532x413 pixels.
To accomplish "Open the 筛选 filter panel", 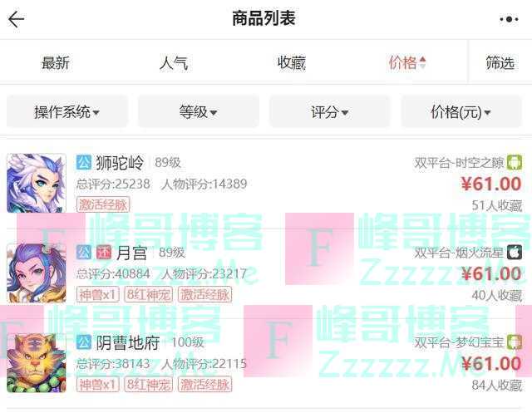I will coord(500,62).
